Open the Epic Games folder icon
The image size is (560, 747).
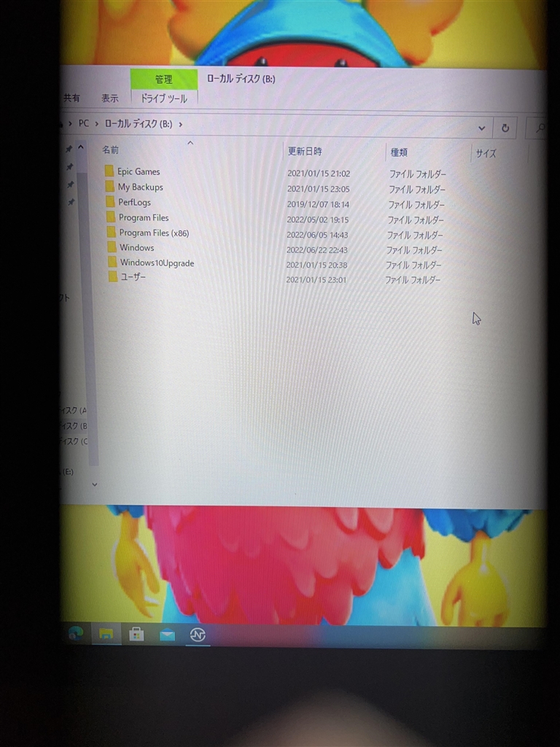pyautogui.click(x=109, y=171)
